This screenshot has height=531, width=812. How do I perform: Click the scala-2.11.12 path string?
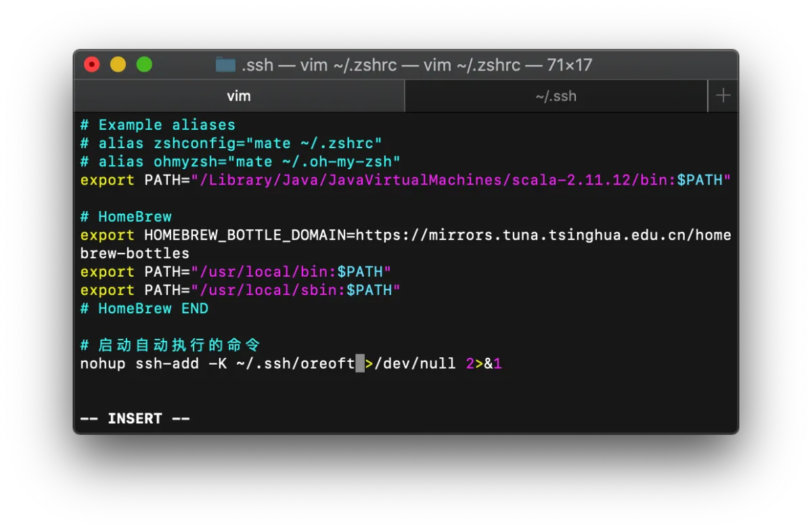pyautogui.click(x=461, y=180)
